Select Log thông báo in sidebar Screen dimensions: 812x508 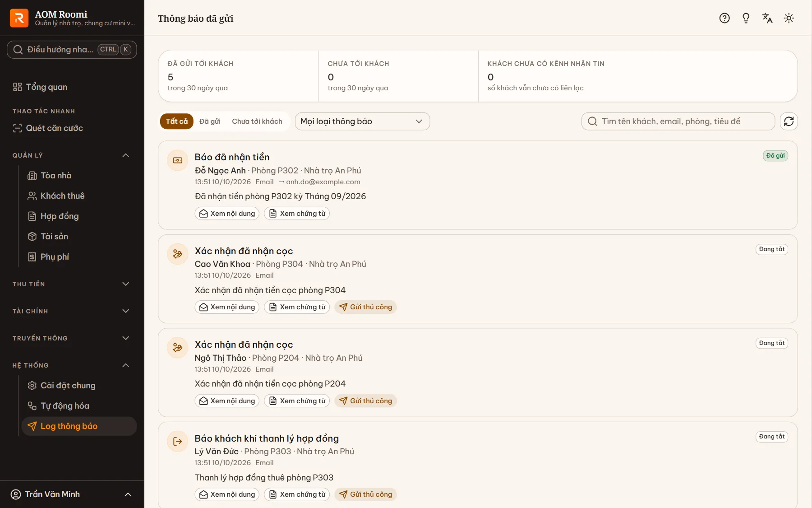coord(79,426)
